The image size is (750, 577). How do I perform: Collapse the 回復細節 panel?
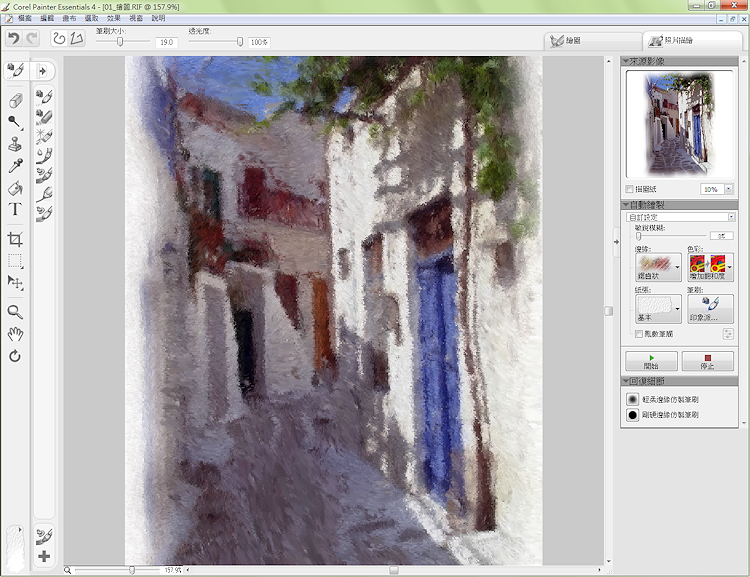coord(626,381)
